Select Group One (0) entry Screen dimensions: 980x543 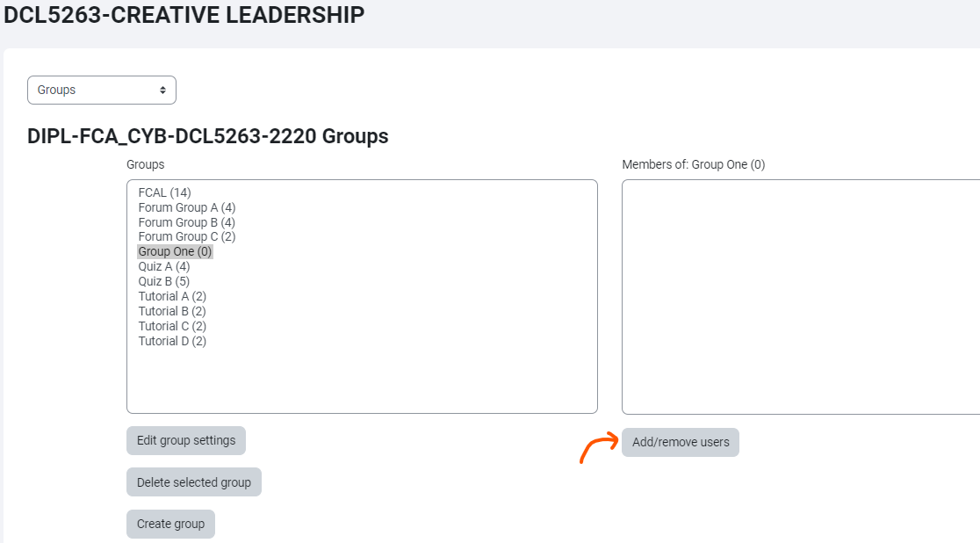tap(175, 251)
